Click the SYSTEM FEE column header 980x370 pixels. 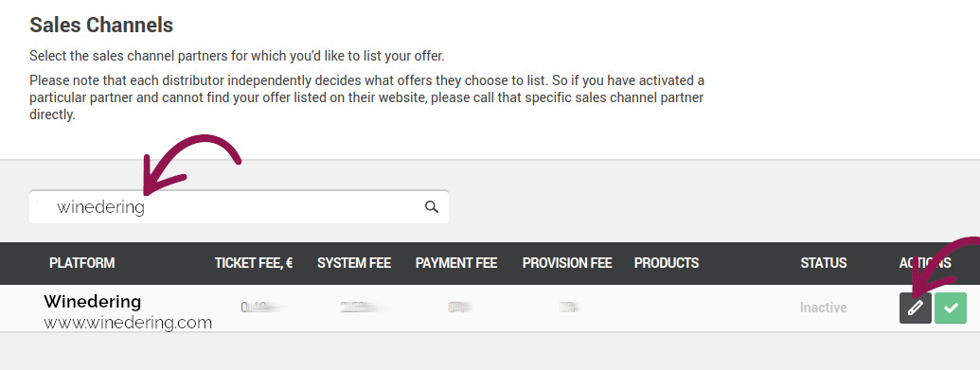[354, 263]
